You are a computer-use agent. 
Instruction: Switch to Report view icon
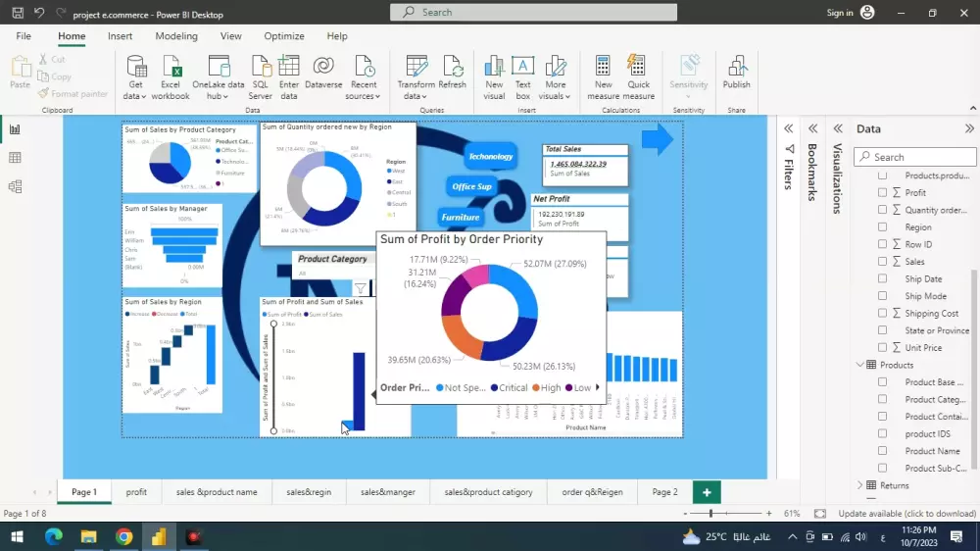(x=15, y=129)
